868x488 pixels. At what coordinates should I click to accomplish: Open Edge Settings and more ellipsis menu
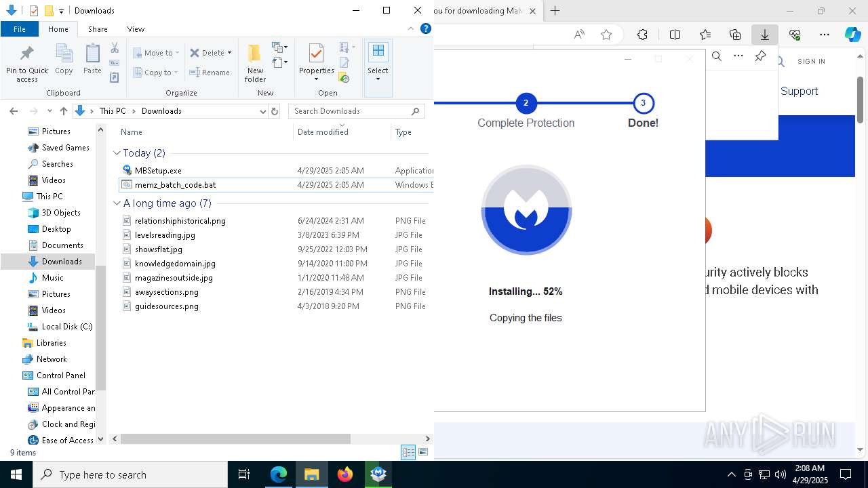click(825, 35)
